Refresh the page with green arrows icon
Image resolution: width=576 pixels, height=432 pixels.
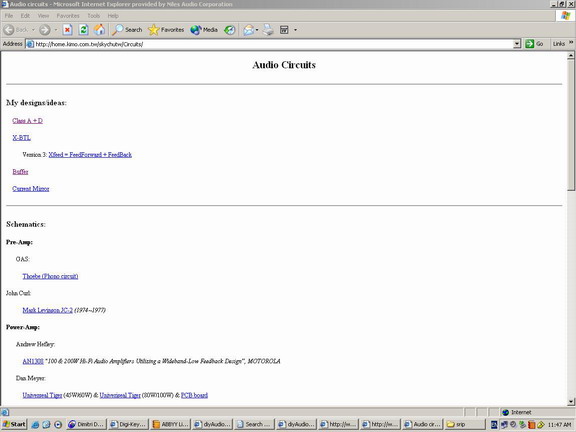[83, 30]
